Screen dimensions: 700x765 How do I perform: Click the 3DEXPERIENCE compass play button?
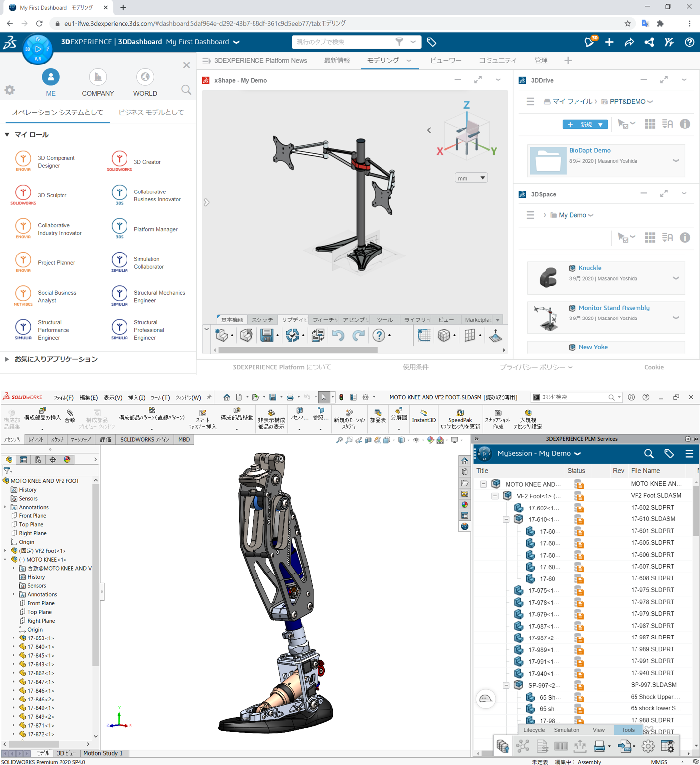pos(38,49)
